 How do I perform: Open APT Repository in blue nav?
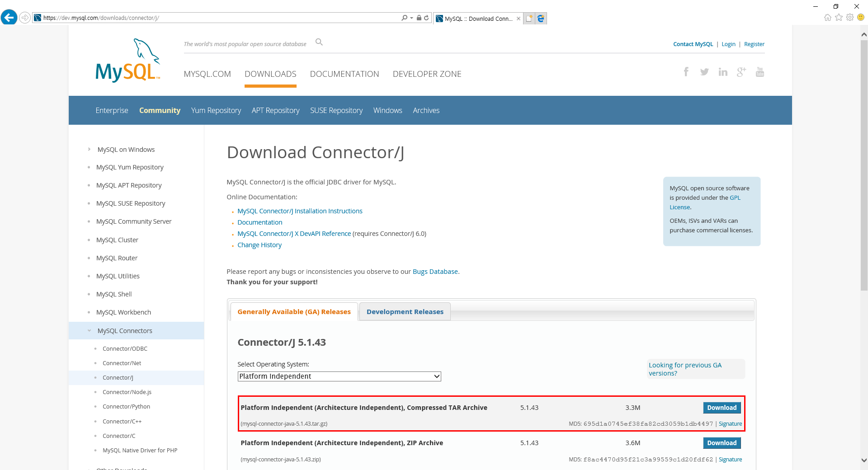point(276,110)
